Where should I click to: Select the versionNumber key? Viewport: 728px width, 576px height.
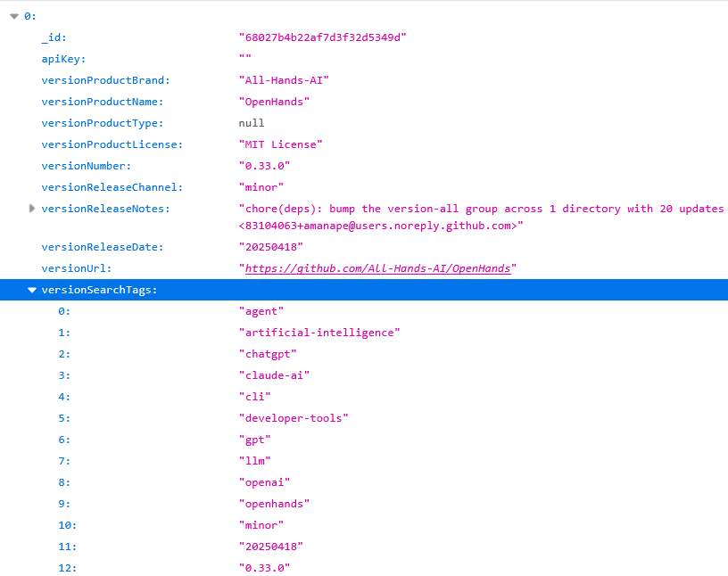pyautogui.click(x=87, y=166)
